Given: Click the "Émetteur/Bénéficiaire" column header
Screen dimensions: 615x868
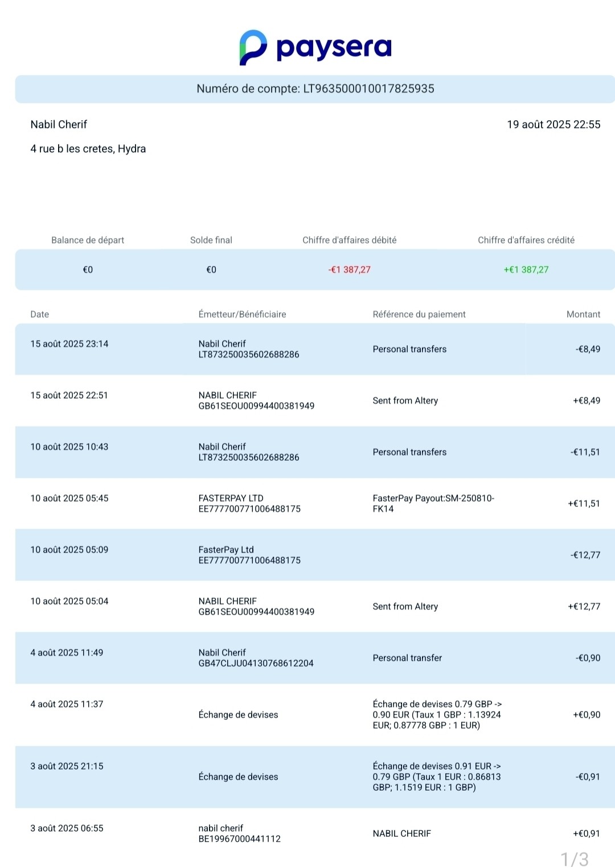Looking at the screenshot, I should (243, 314).
